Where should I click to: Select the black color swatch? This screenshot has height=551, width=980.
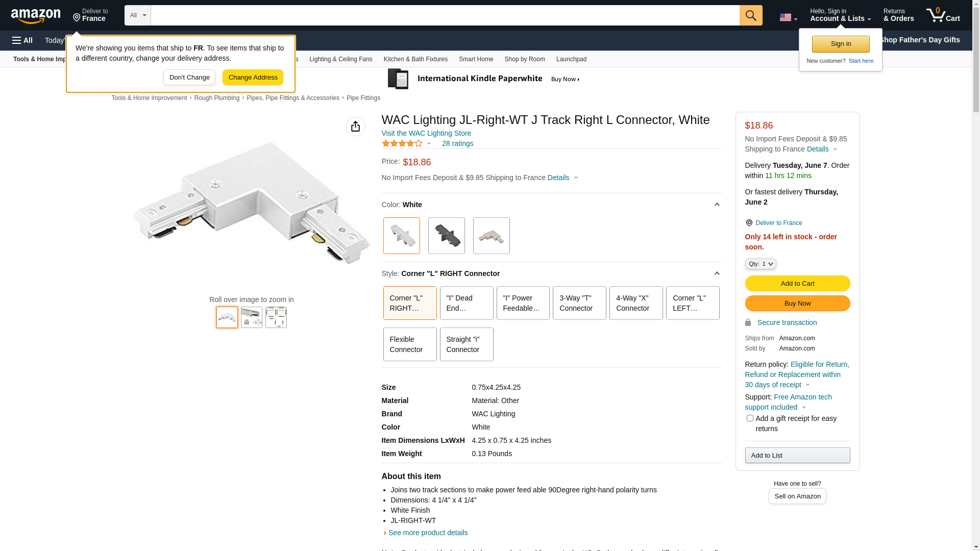tap(446, 236)
